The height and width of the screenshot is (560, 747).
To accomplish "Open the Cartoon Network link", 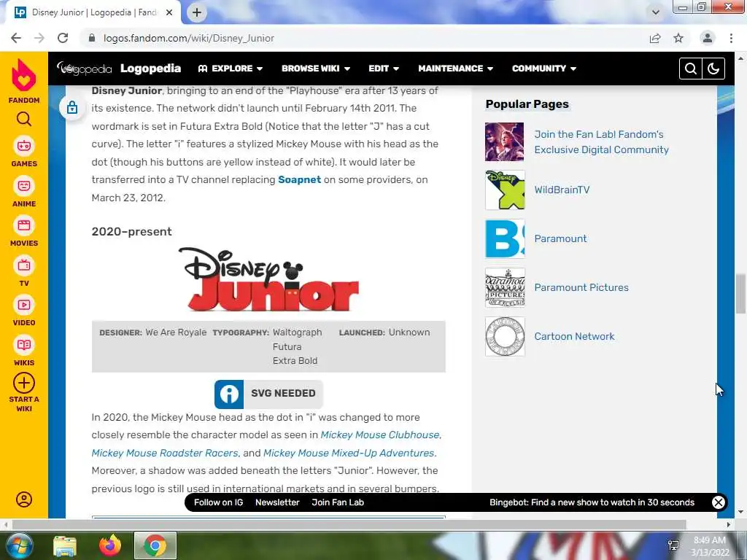I will [574, 337].
